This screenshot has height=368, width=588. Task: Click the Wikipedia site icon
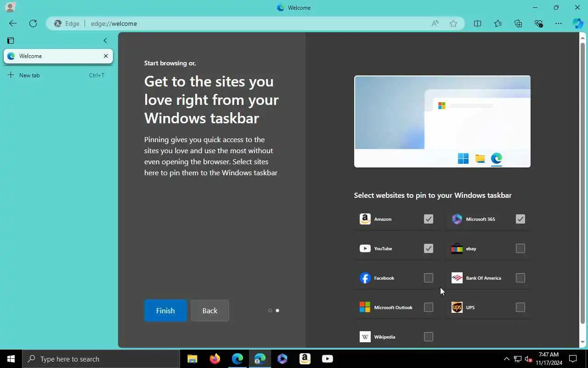click(365, 337)
